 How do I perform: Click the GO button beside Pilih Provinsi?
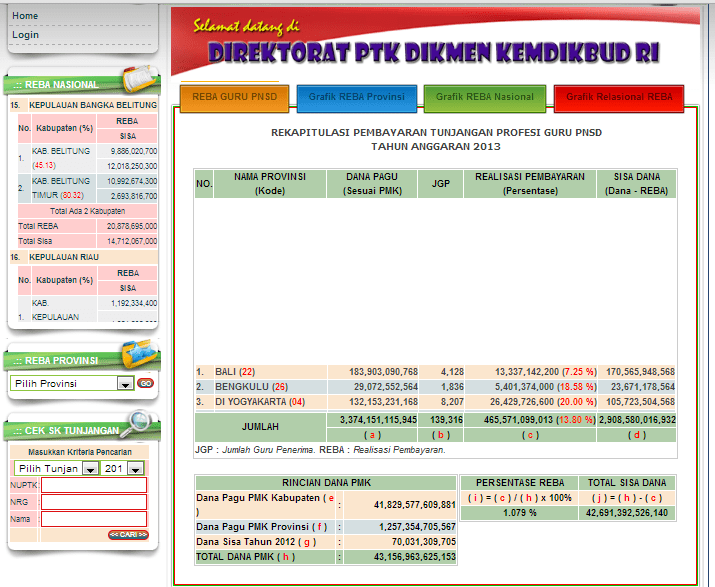click(x=145, y=383)
